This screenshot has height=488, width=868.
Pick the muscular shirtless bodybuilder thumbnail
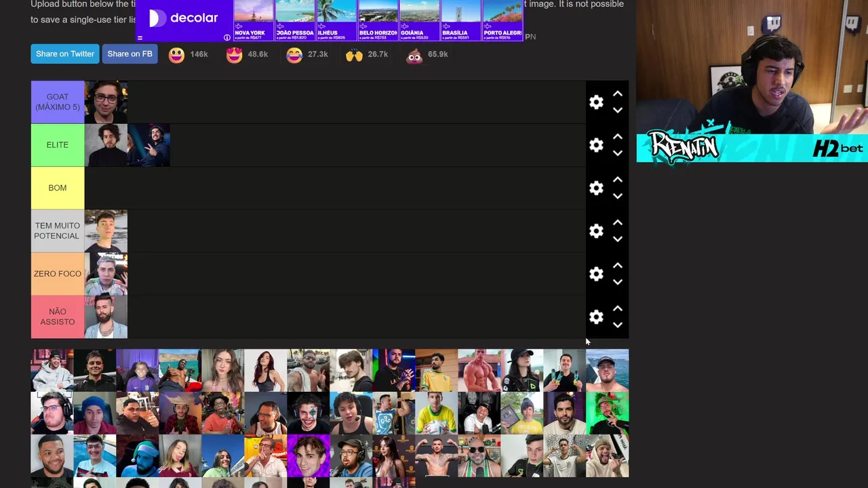[x=479, y=371]
